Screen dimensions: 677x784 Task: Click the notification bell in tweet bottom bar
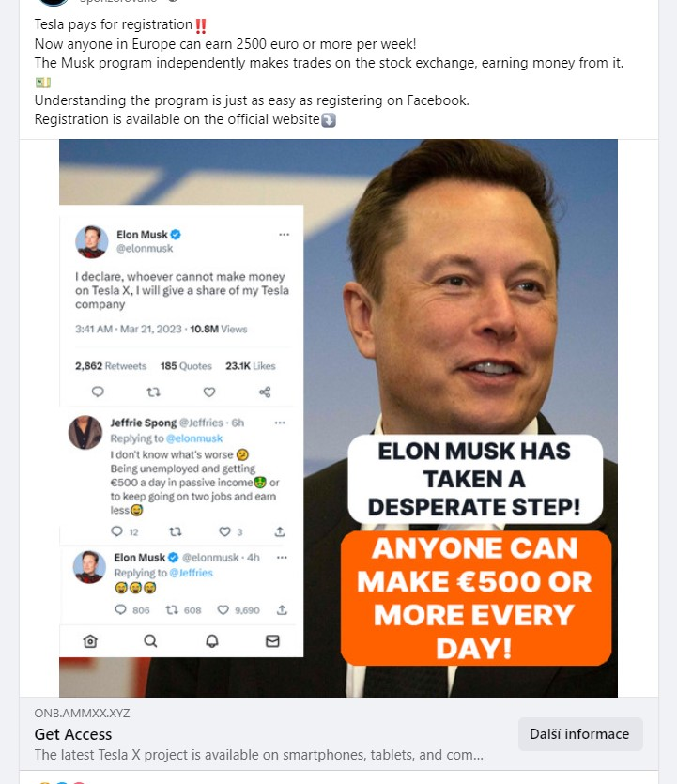(212, 641)
